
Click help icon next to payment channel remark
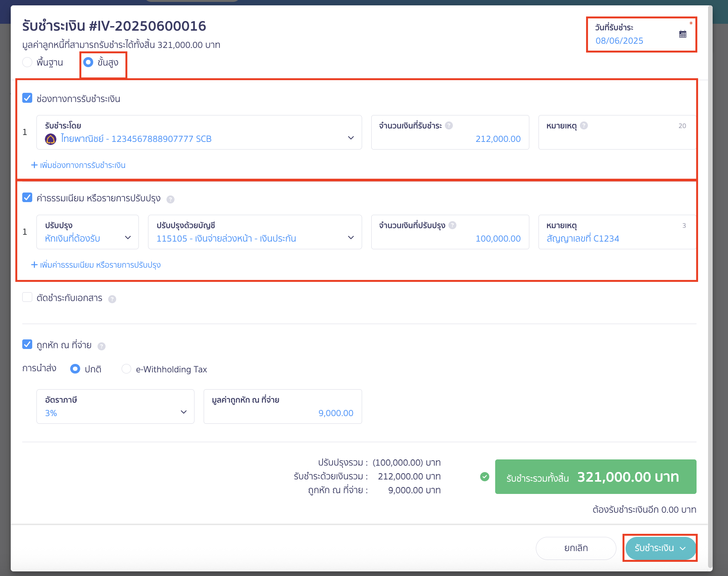(583, 125)
